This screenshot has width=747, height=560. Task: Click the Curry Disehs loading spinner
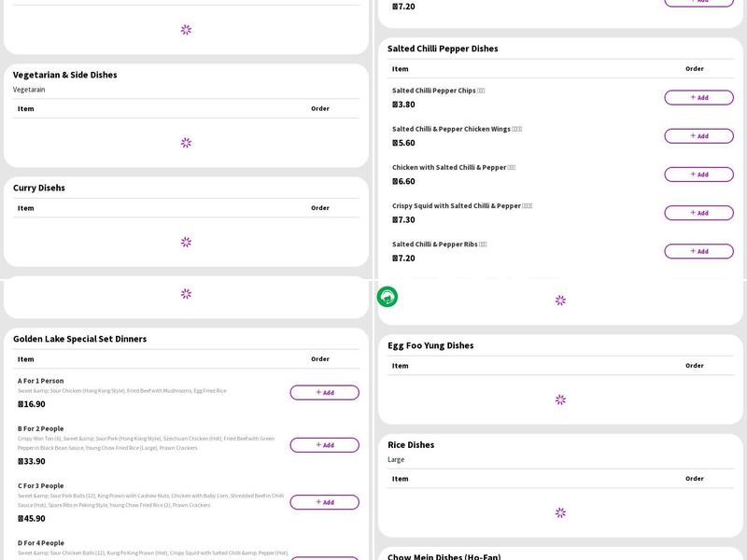186,242
